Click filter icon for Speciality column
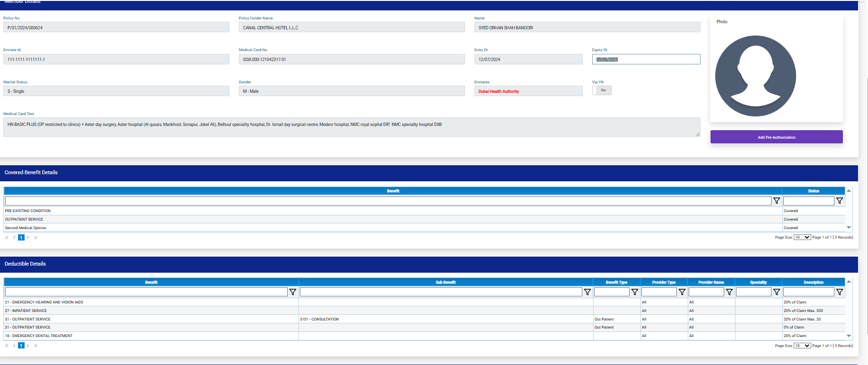This screenshot has width=868, height=365. pos(776,292)
